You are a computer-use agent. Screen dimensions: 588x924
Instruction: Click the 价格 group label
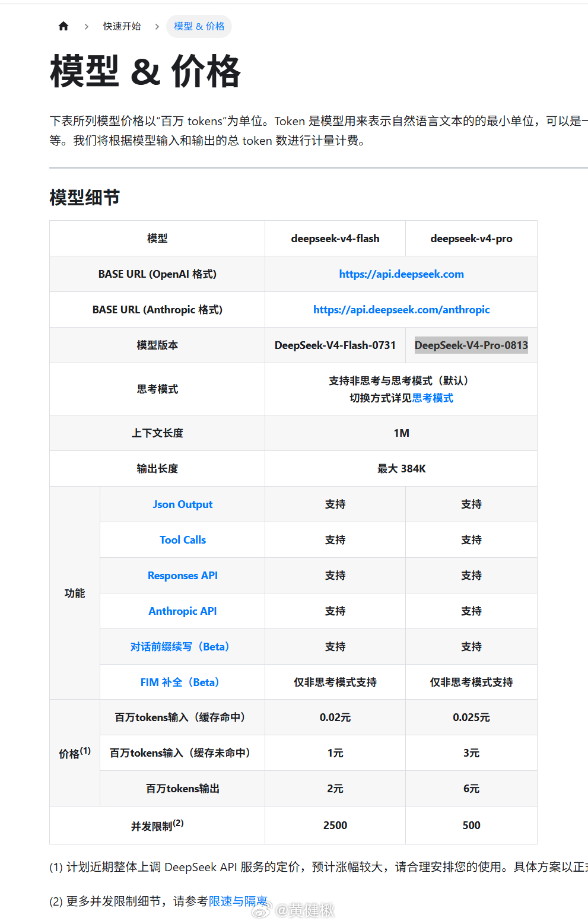point(75,753)
